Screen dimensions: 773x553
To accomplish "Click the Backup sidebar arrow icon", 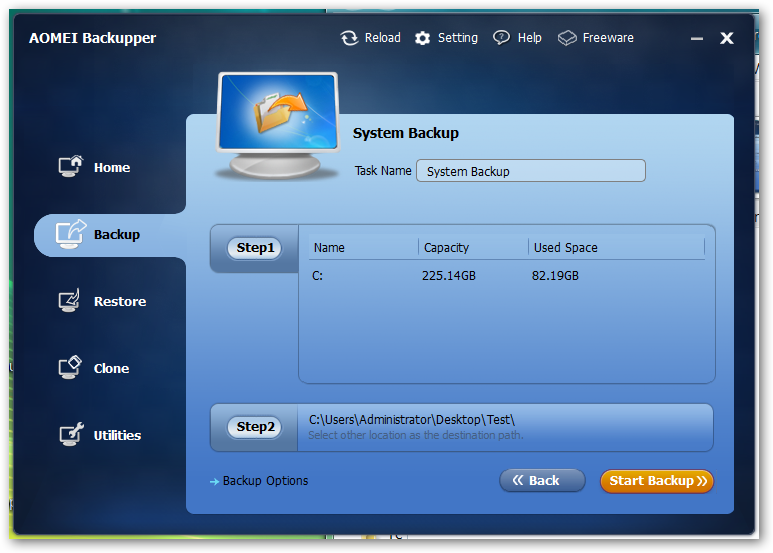I will [70, 234].
